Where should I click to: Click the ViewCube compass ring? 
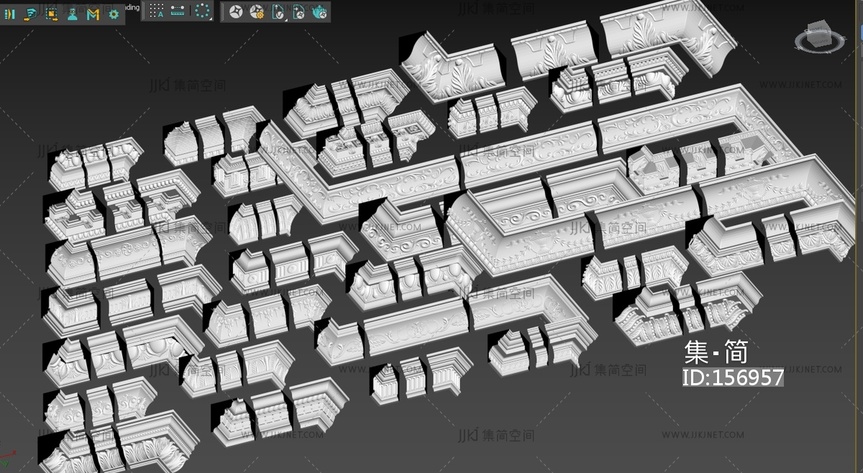[820, 48]
